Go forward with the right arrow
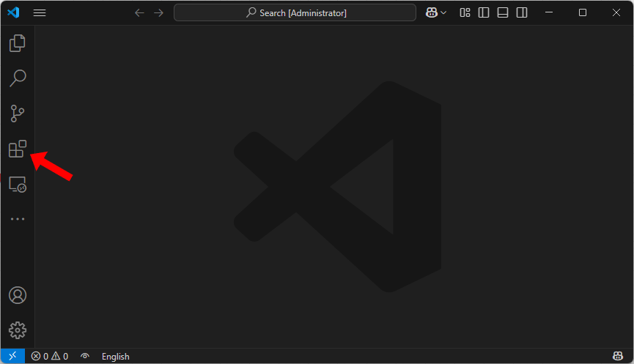 point(158,13)
